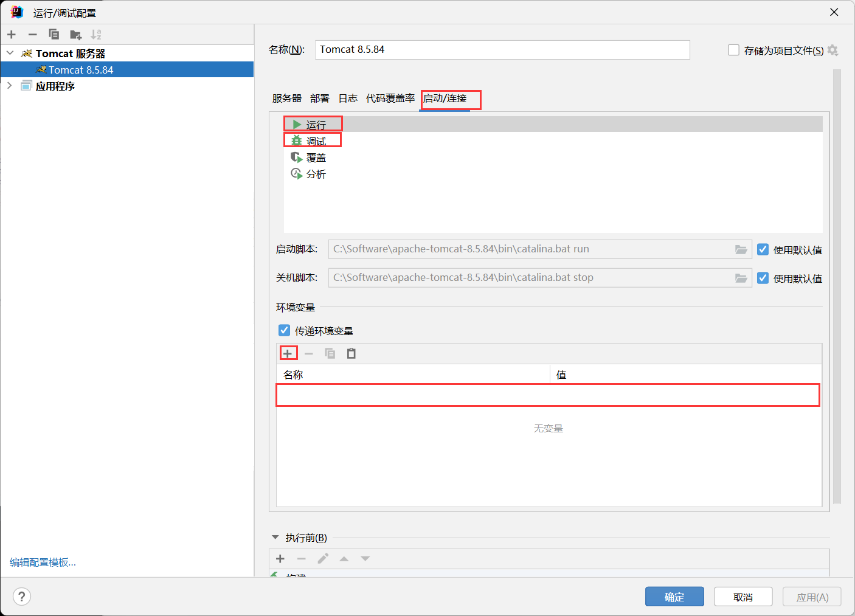Switch to the 日志 tab
Viewport: 855px width, 616px height.
[348, 99]
